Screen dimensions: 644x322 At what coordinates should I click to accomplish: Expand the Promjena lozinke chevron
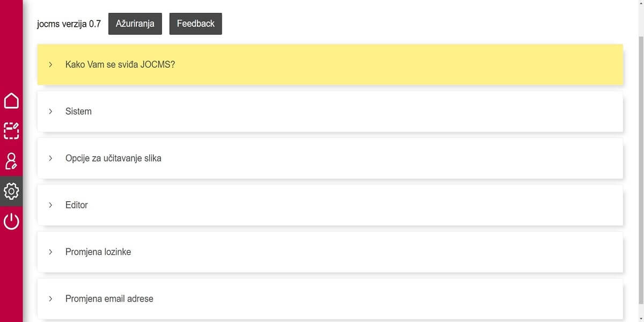(x=50, y=252)
